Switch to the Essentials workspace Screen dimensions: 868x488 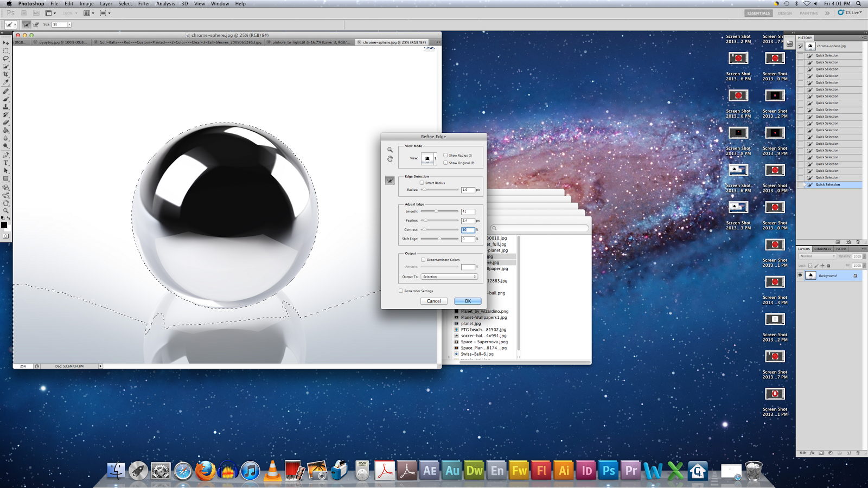pos(758,13)
